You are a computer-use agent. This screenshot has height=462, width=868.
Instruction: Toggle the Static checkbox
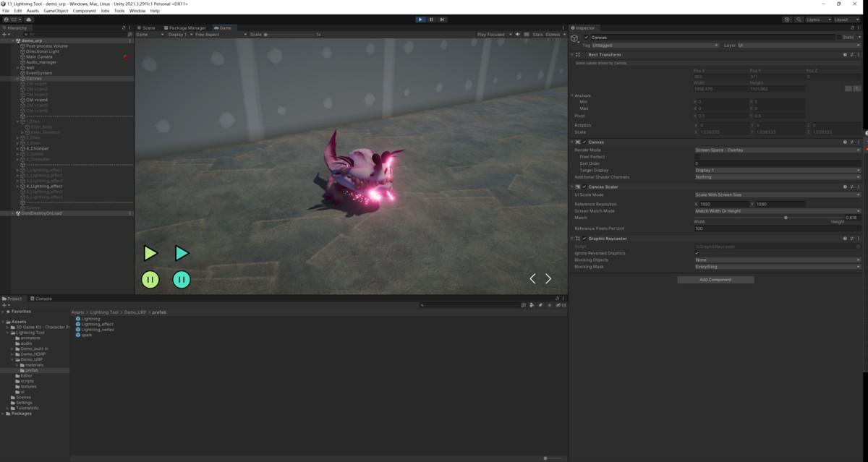(840, 37)
